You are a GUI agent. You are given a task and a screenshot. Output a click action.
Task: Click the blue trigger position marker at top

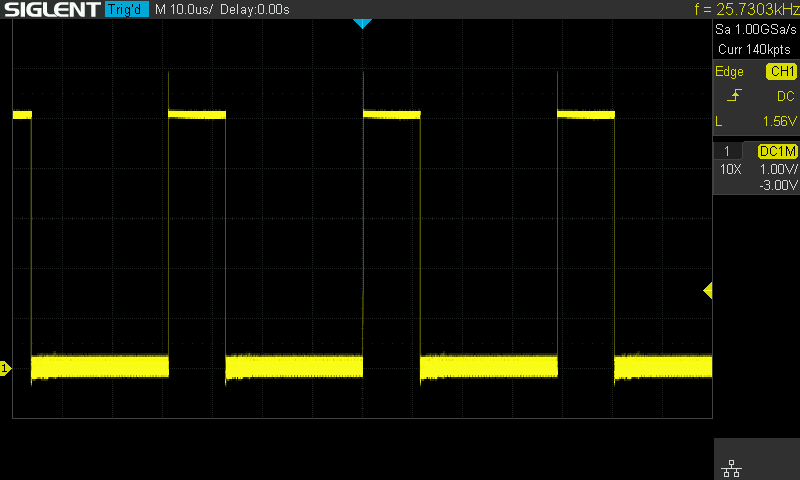coord(362,23)
